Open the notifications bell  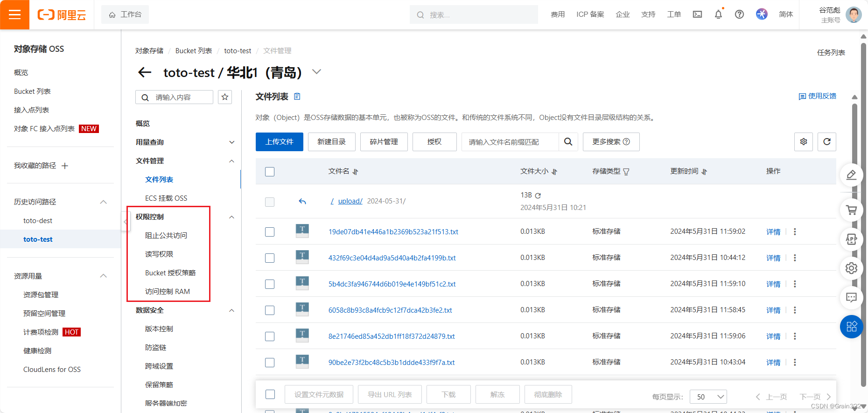(718, 14)
